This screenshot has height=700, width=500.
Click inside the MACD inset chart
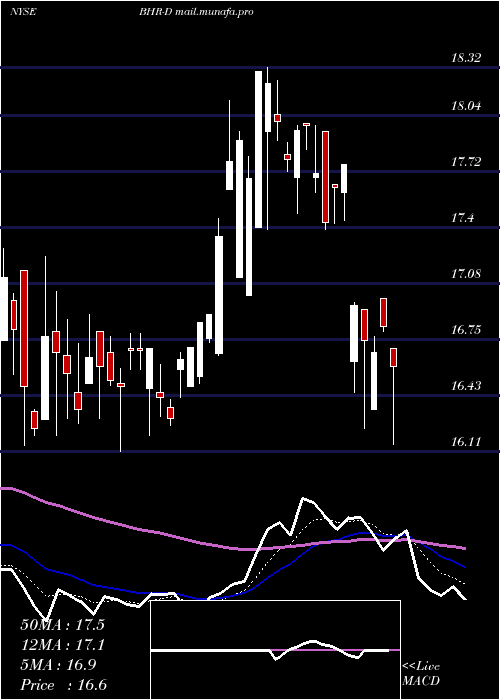coord(275,650)
